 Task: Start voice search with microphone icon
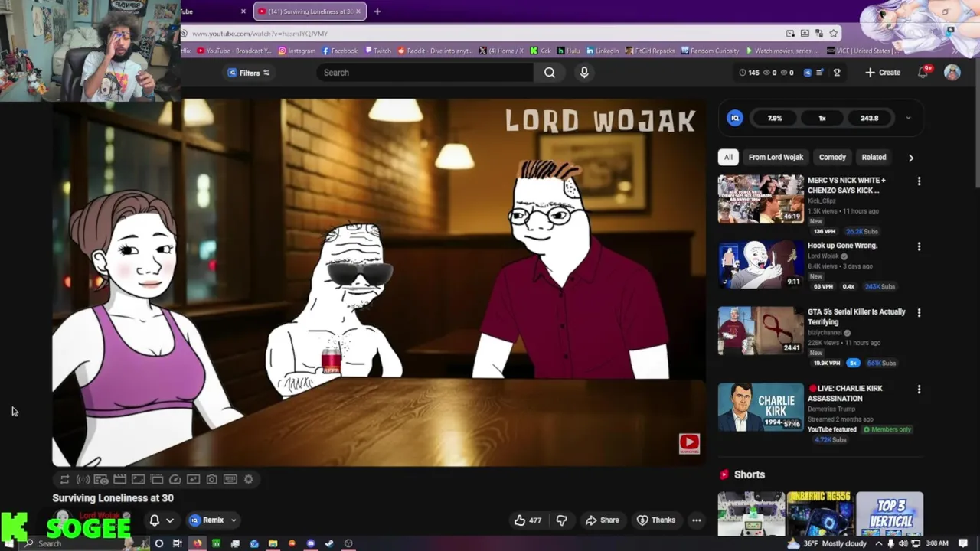pyautogui.click(x=584, y=73)
